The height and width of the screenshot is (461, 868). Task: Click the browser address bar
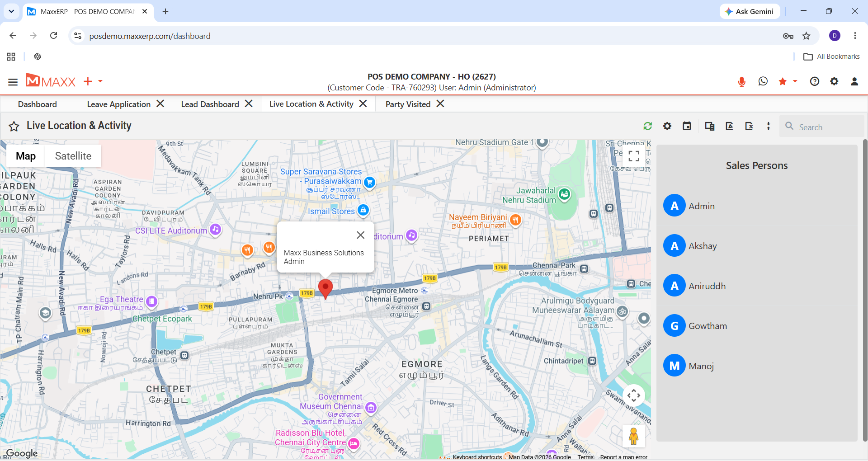point(425,36)
